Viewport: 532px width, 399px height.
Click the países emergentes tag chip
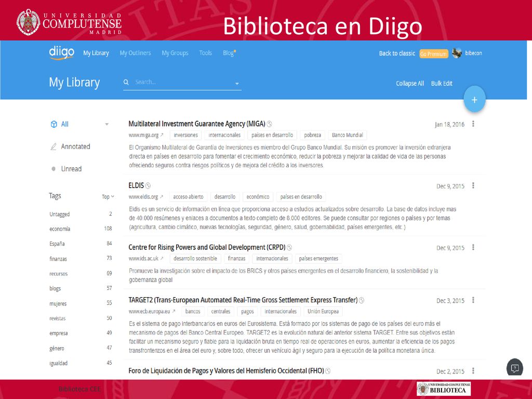point(318,259)
